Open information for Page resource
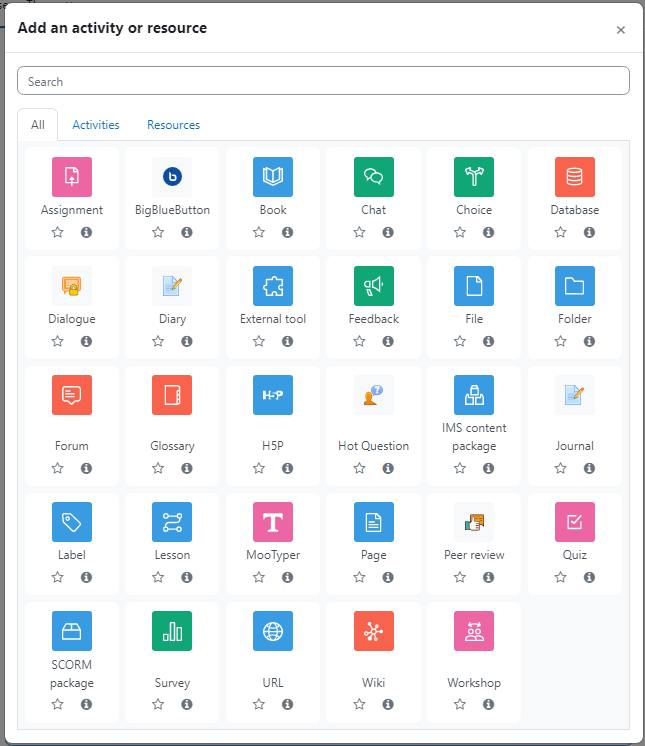Image resolution: width=645 pixels, height=746 pixels. 388,577
